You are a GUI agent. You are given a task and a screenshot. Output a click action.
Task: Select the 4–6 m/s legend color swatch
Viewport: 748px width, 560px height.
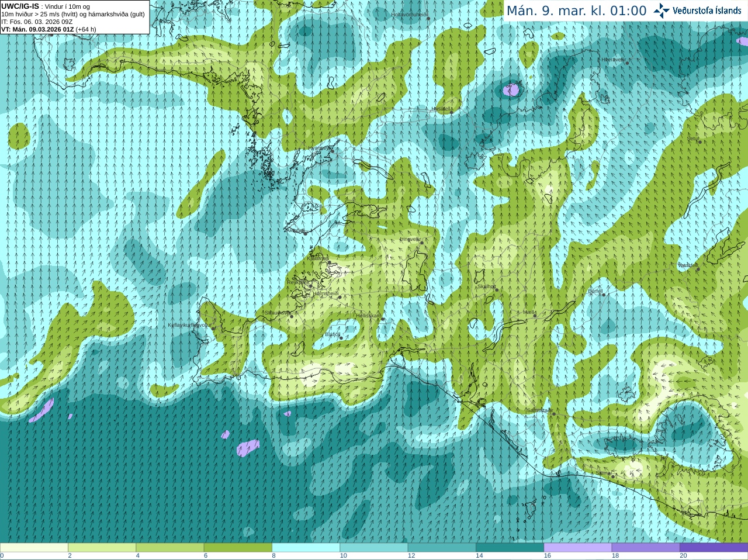coord(169,548)
